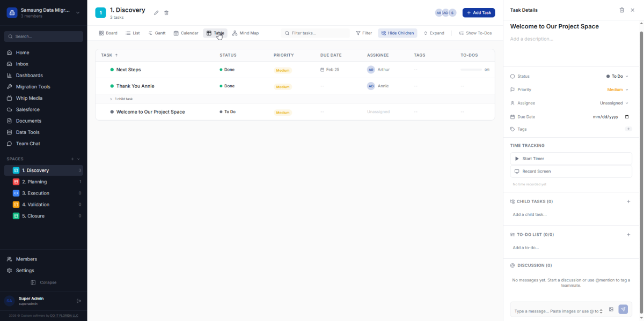Click the send message paper plane icon

[x=623, y=309]
